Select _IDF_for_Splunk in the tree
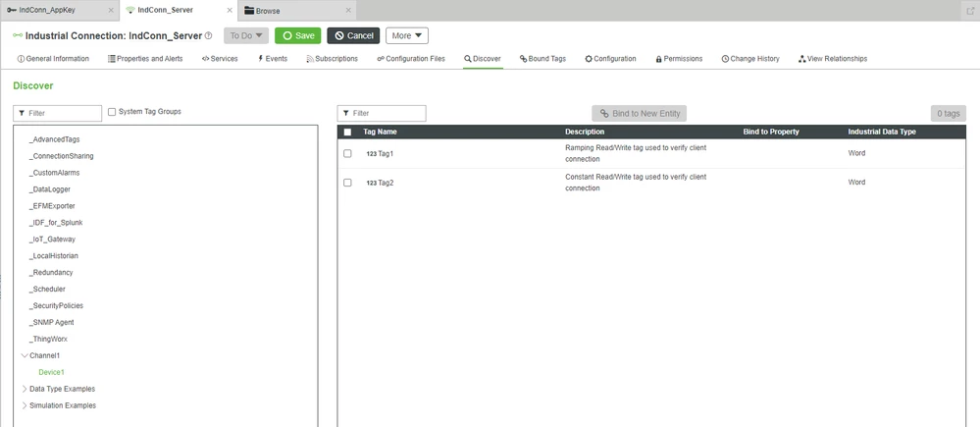980x427 pixels. 56,223
